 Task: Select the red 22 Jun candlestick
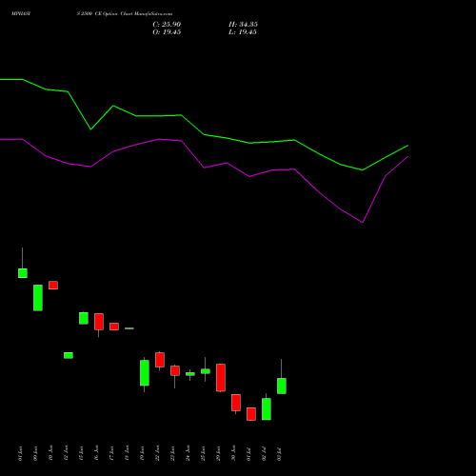160,360
